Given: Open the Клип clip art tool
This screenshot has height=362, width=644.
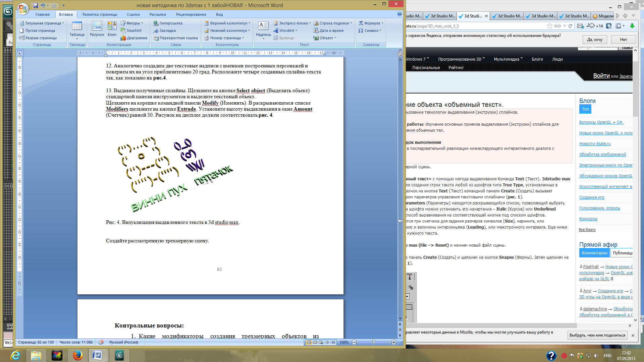Looking at the screenshot, I should pos(112,29).
